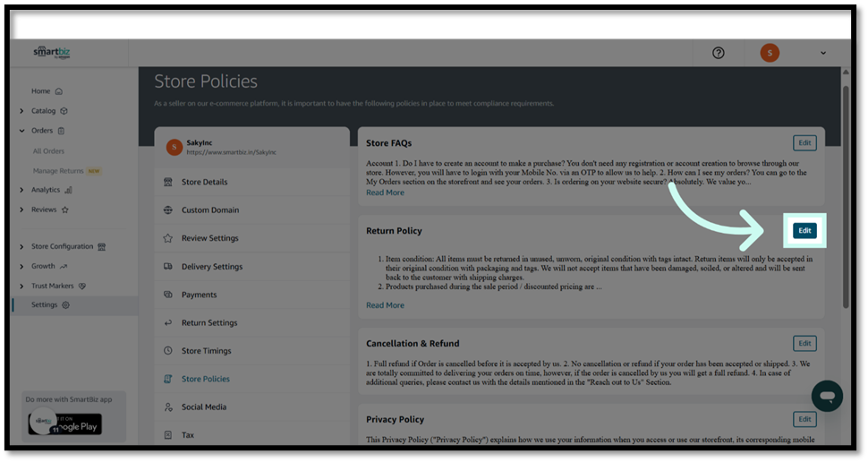The image size is (868, 462).
Task: Edit the Cancellation & Refund policy
Action: (804, 344)
